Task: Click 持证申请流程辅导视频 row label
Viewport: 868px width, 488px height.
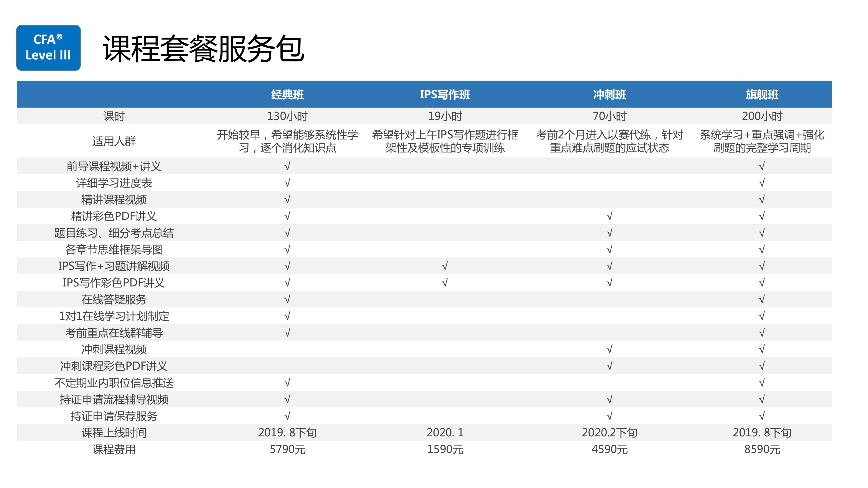Action: pos(114,399)
